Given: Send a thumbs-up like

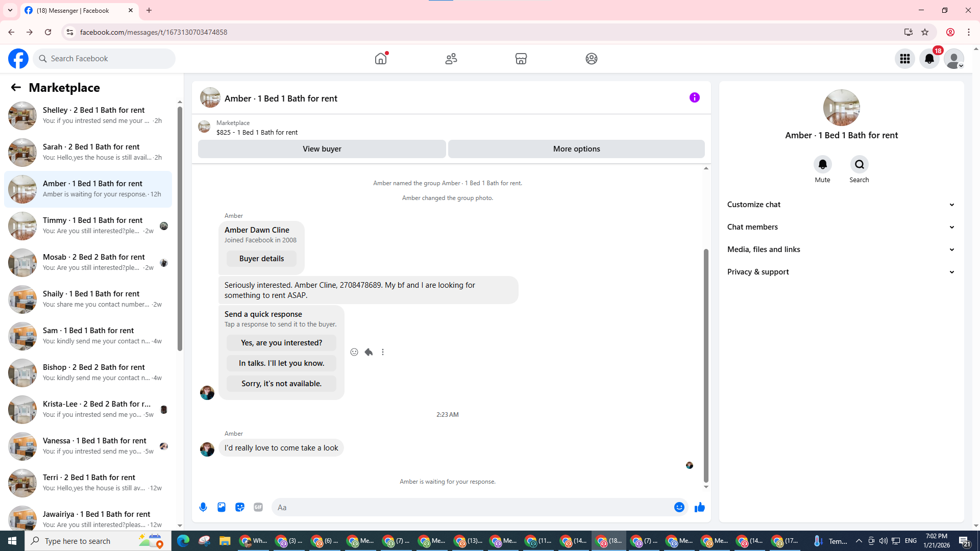Looking at the screenshot, I should click(699, 507).
